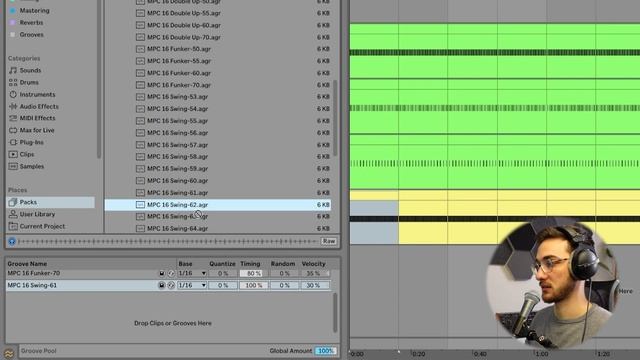Click Quantize value of MPC 16 Swing-61
Viewport: 640px width, 360px height.
coord(223,285)
